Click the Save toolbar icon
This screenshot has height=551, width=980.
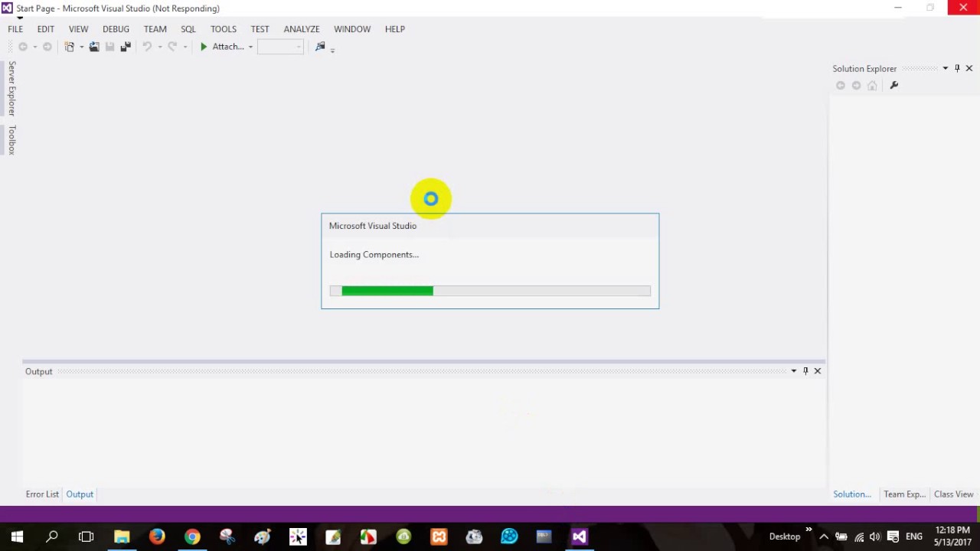110,47
